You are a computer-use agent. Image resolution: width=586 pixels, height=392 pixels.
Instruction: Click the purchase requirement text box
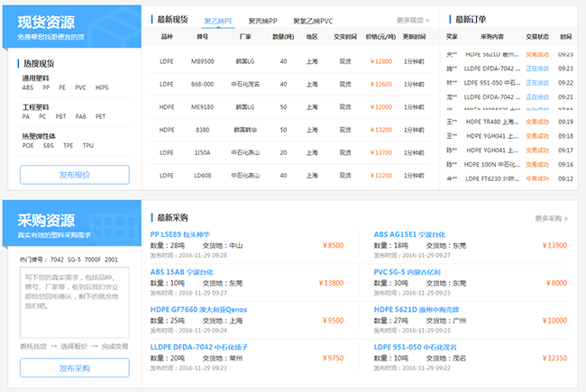(75, 302)
